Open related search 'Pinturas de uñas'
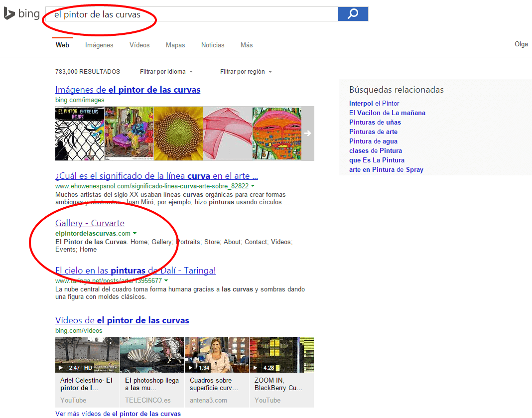Image resolution: width=532 pixels, height=418 pixels. click(x=375, y=122)
